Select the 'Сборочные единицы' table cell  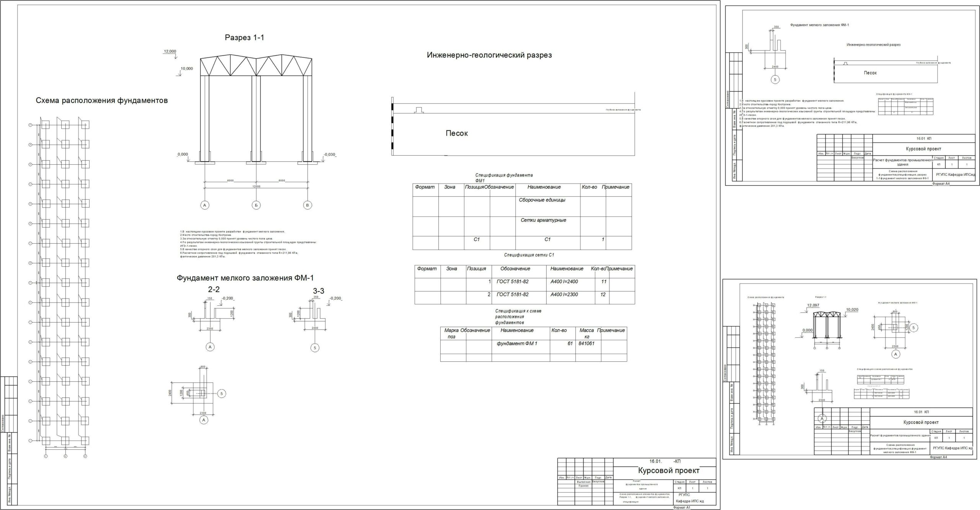(x=542, y=200)
